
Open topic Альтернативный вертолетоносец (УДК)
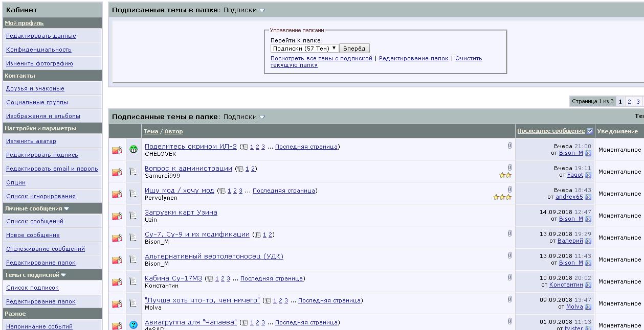pyautogui.click(x=214, y=256)
